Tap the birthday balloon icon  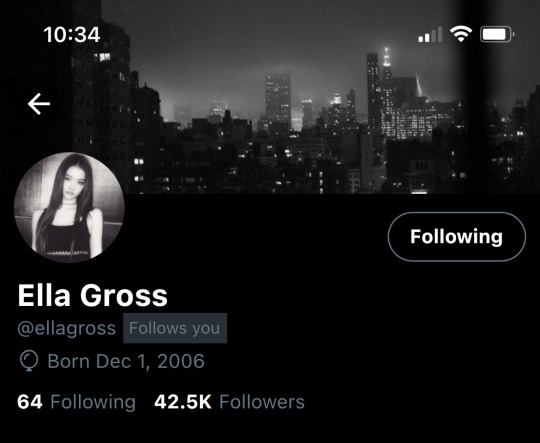click(x=29, y=361)
